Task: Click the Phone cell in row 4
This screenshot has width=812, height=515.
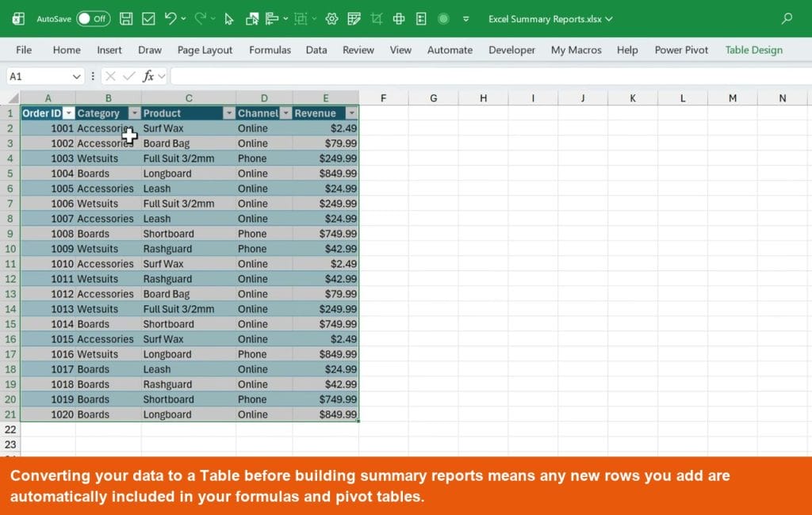Action: 264,158
